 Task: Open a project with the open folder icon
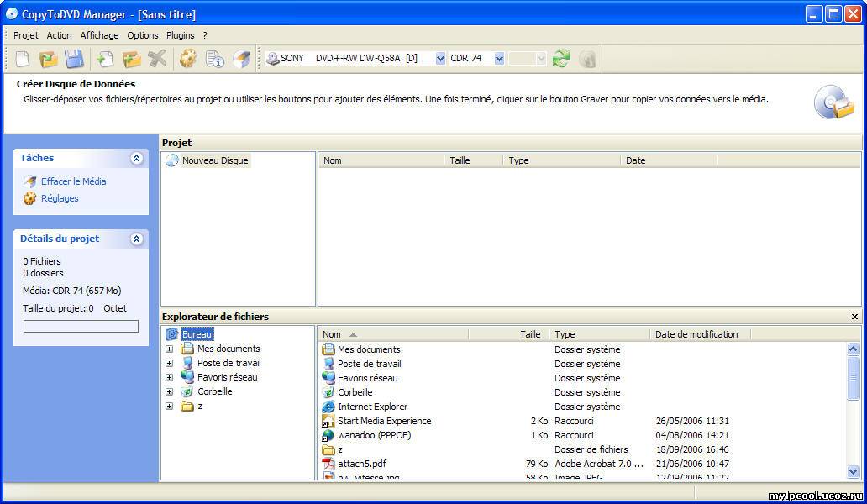click(49, 59)
